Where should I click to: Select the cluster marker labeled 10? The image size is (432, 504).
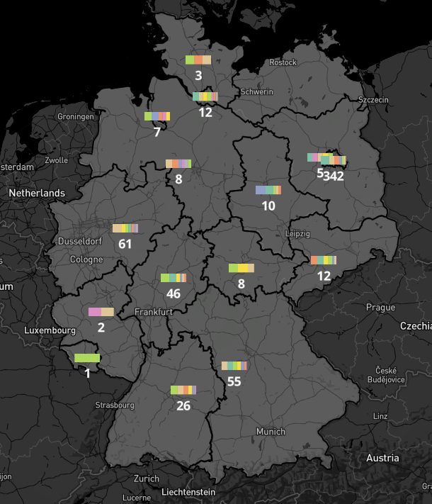pos(268,206)
